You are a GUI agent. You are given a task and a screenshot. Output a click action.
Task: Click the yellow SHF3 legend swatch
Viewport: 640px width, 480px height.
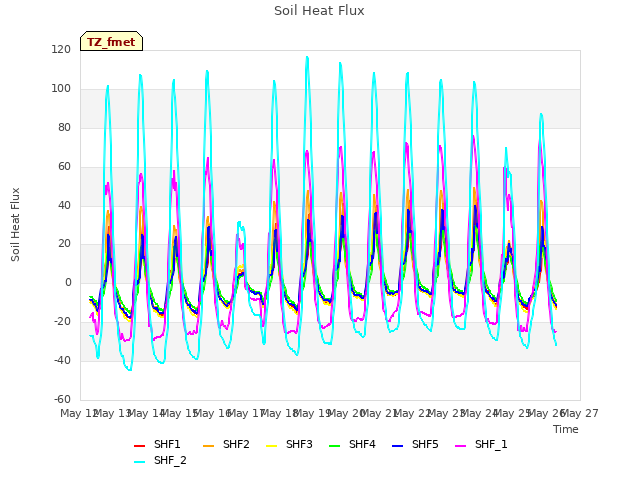click(x=271, y=445)
